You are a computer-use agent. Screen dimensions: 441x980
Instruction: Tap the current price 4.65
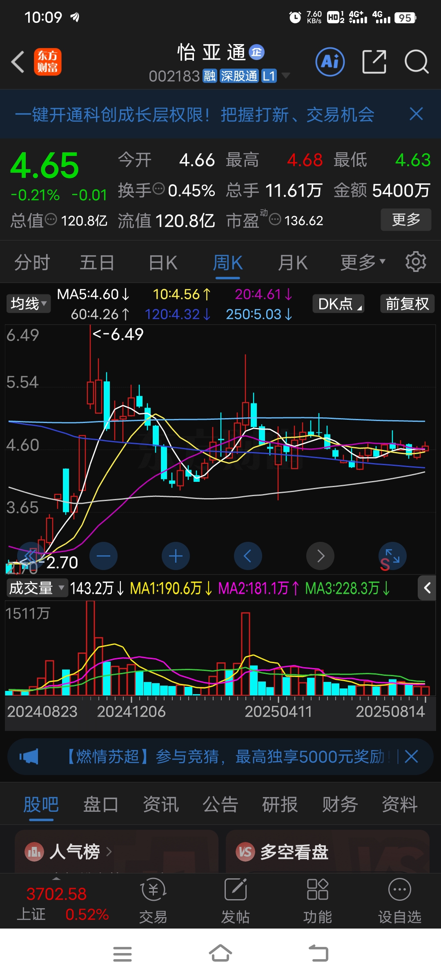point(45,165)
